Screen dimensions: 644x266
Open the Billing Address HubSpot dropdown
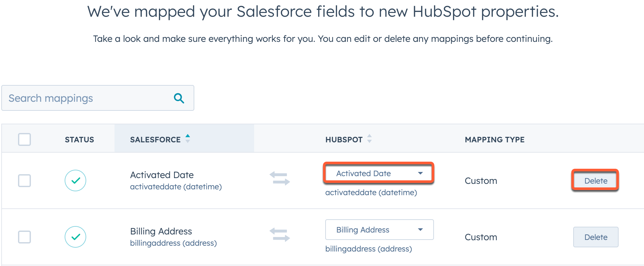click(x=379, y=230)
